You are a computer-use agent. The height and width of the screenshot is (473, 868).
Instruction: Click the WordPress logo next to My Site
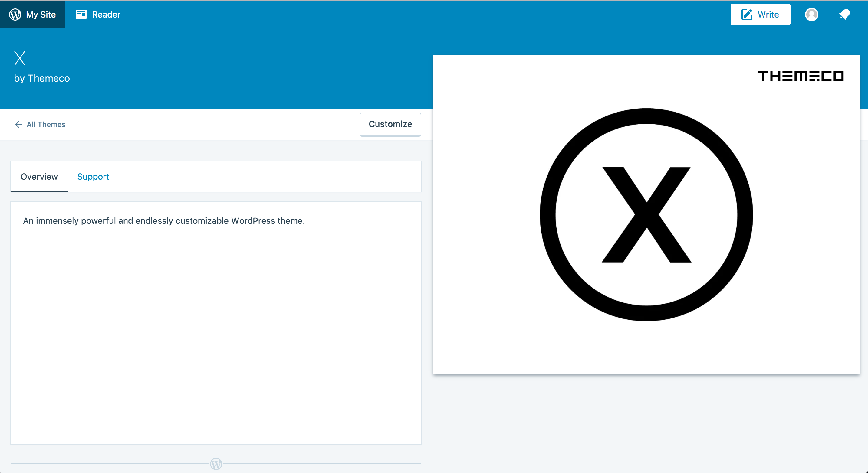[x=15, y=15]
